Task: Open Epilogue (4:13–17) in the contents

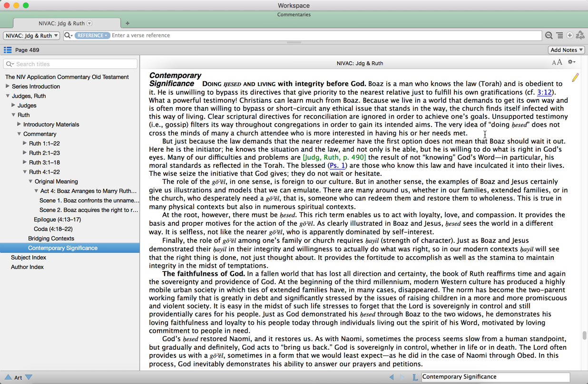Action: click(x=57, y=220)
